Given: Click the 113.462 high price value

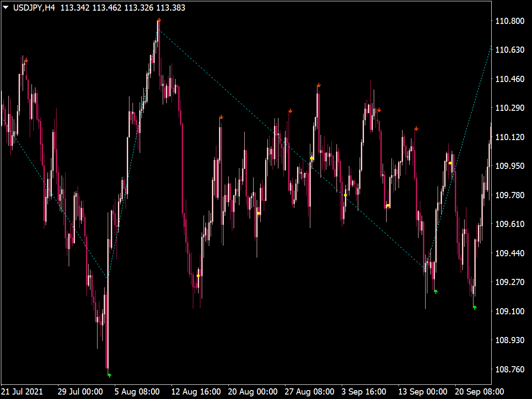Looking at the screenshot, I should (106, 8).
